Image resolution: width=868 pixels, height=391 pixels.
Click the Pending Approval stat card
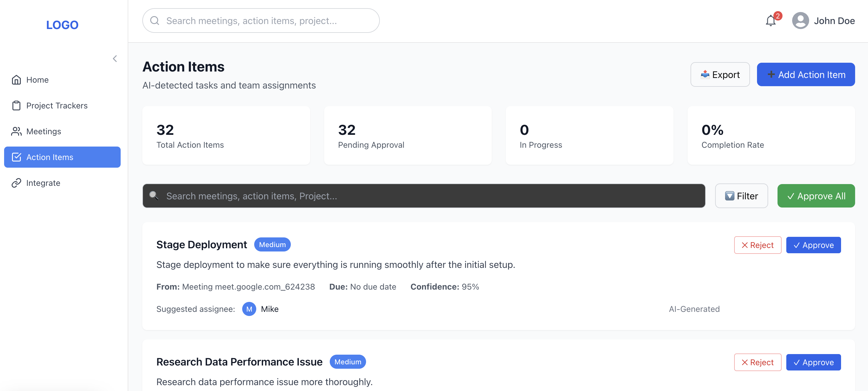pyautogui.click(x=407, y=136)
